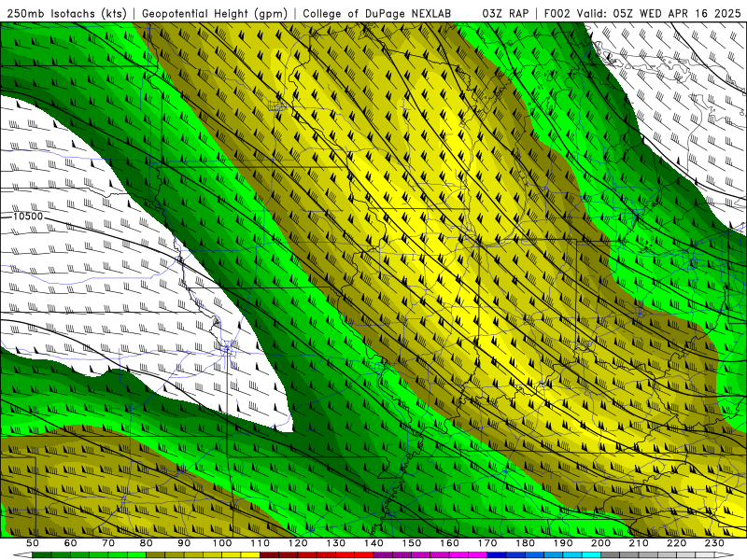Click the '130' legend value
Screen dimensions: 747x560
coord(336,543)
